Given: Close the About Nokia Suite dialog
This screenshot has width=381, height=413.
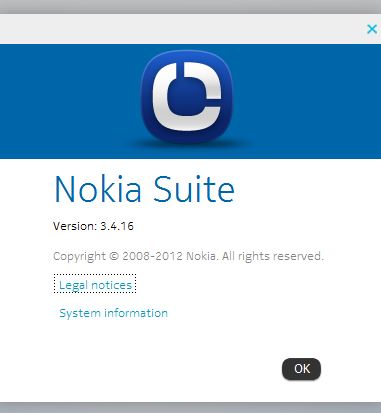Looking at the screenshot, I should coord(372,29).
